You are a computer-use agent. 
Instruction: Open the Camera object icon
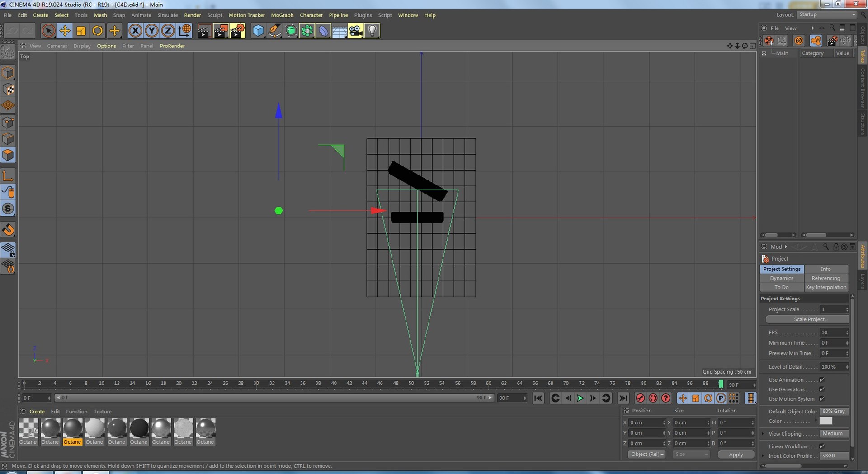coord(355,31)
